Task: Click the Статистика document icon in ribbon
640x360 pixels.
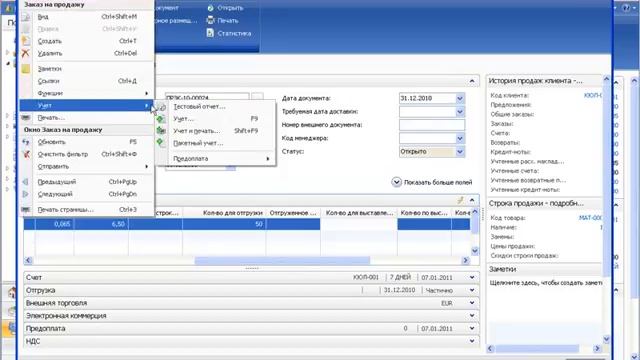Action: 210,33
